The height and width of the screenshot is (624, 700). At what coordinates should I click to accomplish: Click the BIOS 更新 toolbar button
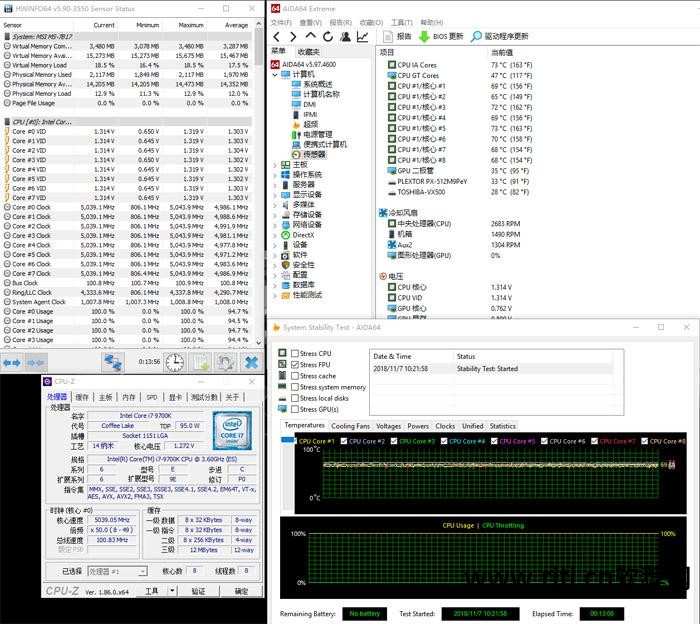(x=441, y=37)
